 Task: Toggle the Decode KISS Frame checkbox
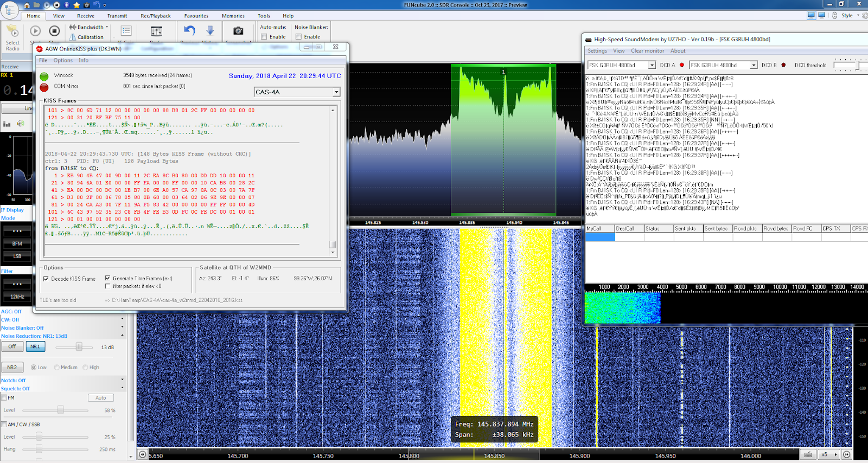(46, 279)
